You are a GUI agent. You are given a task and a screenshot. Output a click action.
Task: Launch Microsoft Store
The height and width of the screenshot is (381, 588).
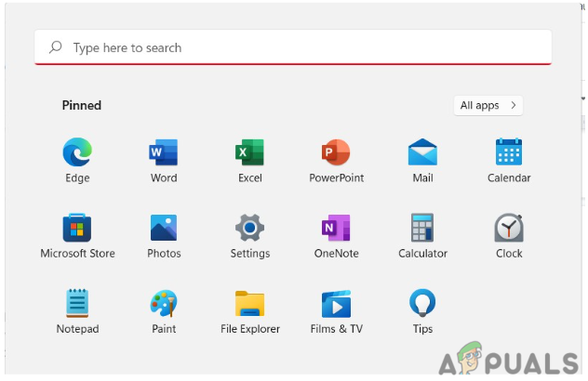click(77, 228)
